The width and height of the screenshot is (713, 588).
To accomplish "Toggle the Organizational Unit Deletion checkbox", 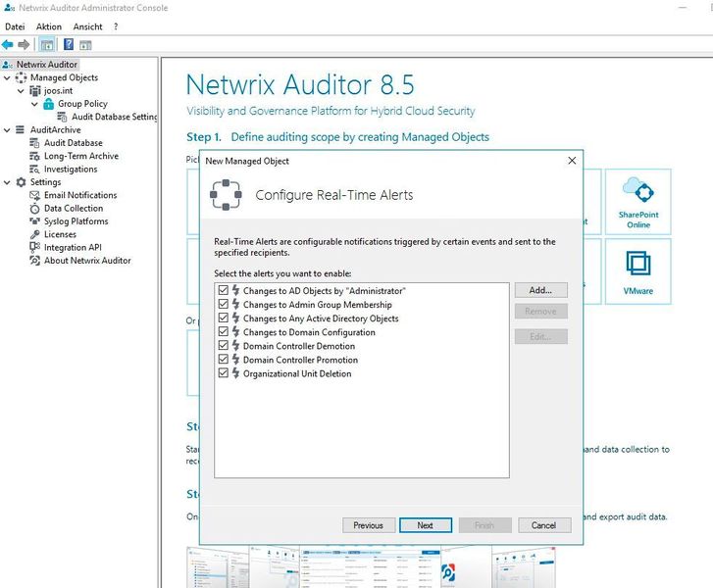I will click(224, 373).
